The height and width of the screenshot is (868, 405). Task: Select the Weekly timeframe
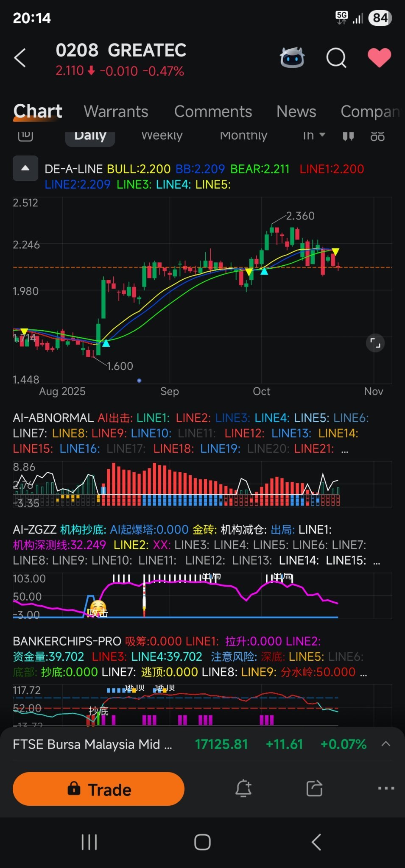click(162, 136)
